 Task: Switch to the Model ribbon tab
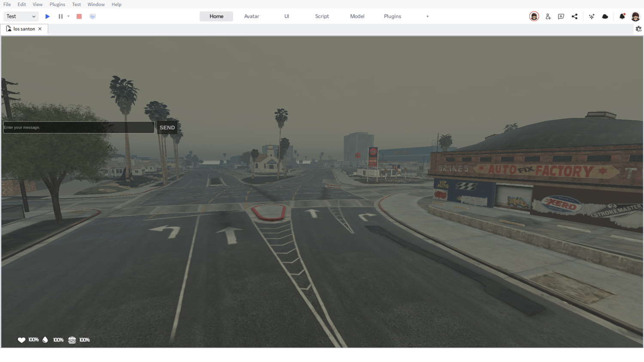pos(357,16)
